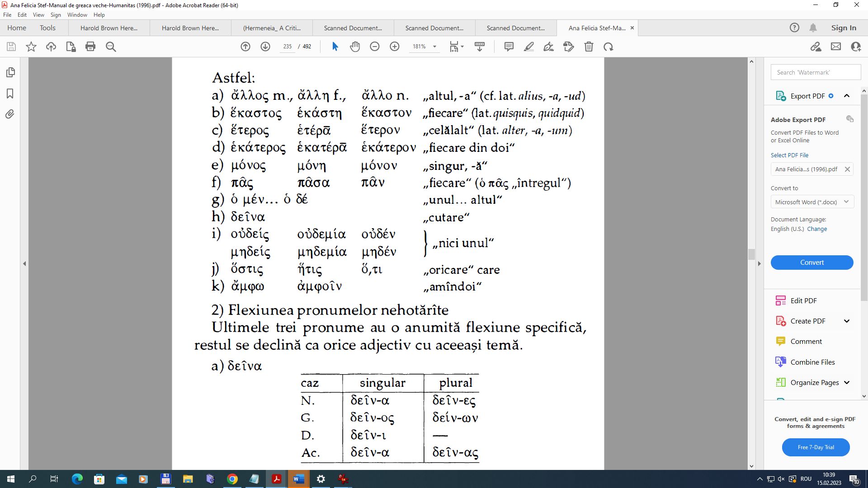Open the Edit menu
Screen dimensions: 868x488
[22, 14]
